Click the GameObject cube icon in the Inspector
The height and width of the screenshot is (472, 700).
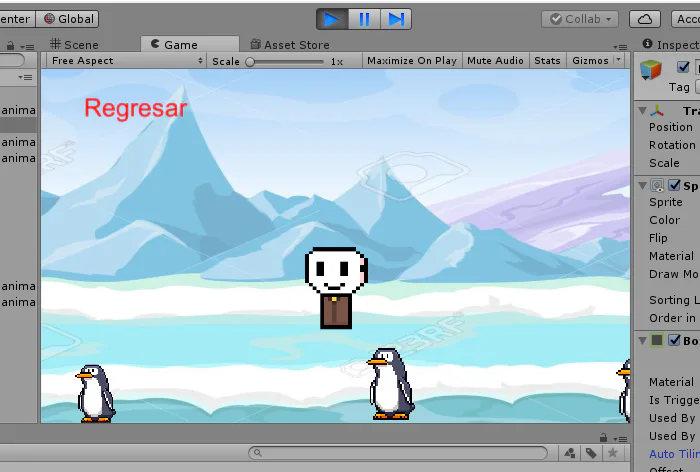tap(651, 70)
